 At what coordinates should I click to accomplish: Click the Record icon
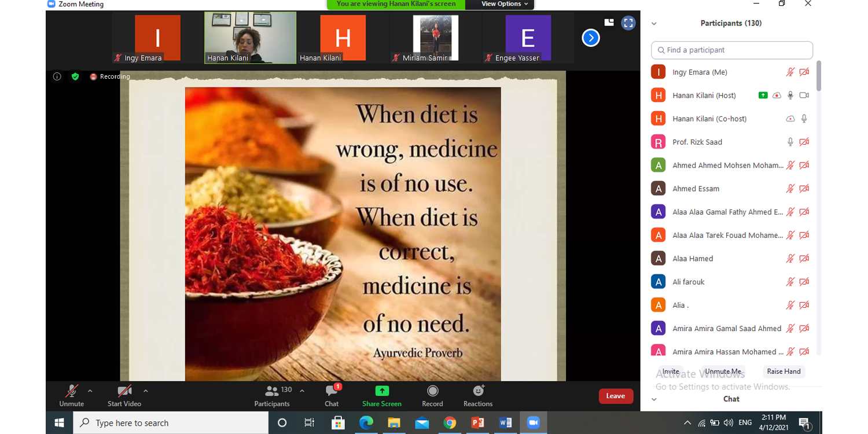[x=432, y=391]
